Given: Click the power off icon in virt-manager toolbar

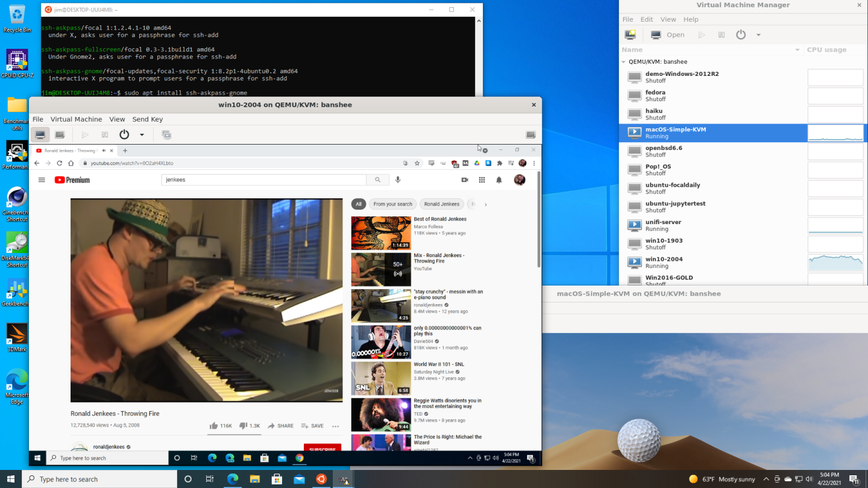Looking at the screenshot, I should (x=741, y=34).
